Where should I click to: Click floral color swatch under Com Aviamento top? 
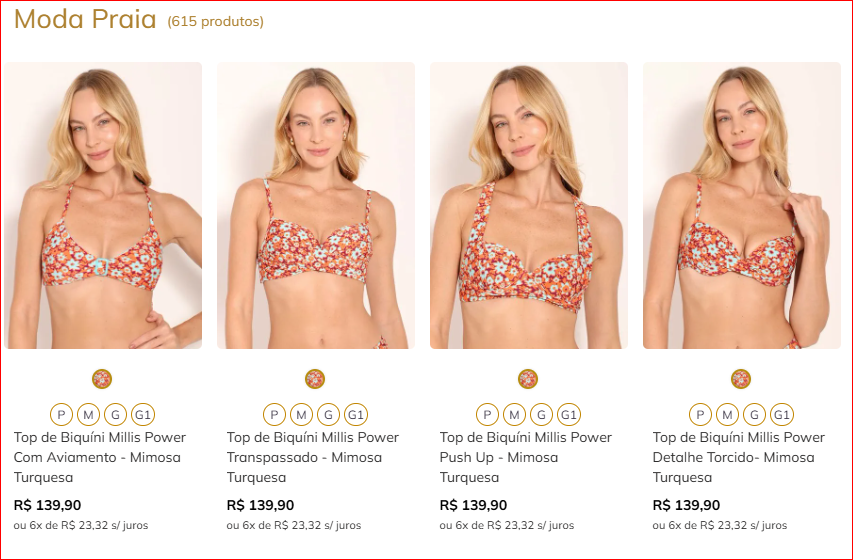tap(102, 379)
